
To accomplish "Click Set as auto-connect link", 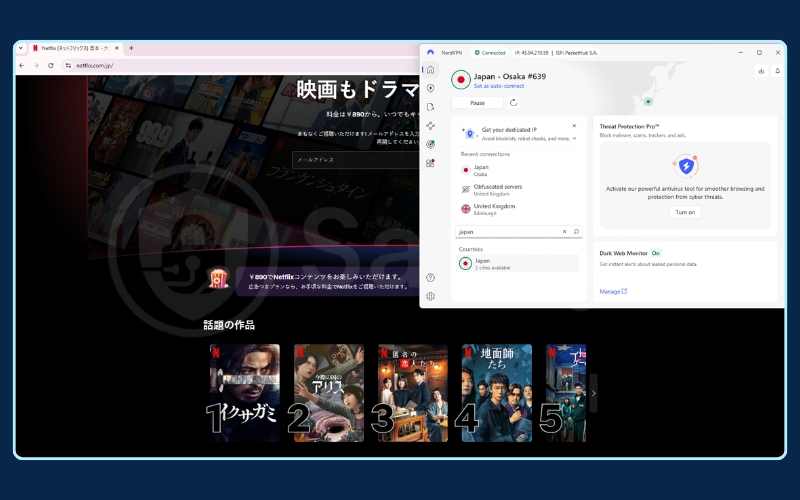I will point(498,86).
